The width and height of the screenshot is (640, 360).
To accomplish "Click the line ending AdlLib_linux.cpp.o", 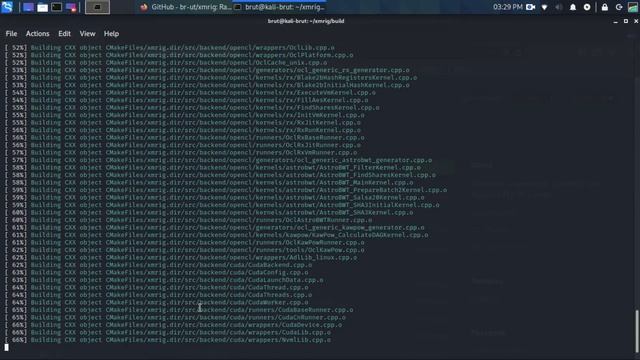I will (181, 258).
